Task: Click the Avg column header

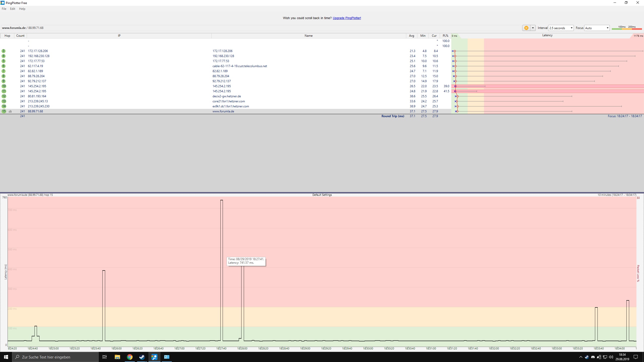Action: coord(412,36)
